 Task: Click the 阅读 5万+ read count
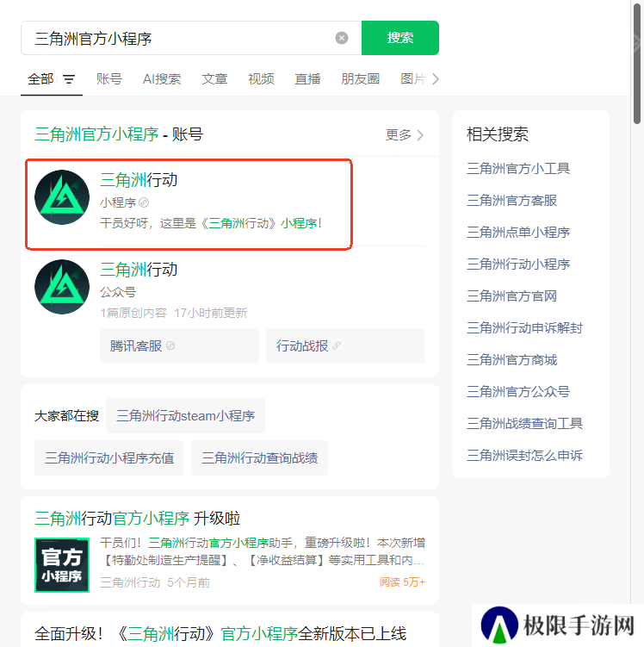coord(402,582)
